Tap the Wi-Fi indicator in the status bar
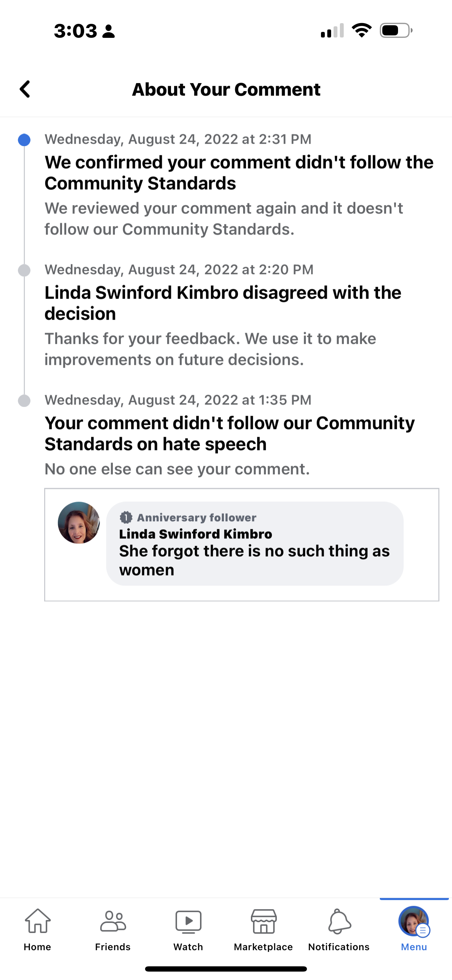 click(362, 30)
